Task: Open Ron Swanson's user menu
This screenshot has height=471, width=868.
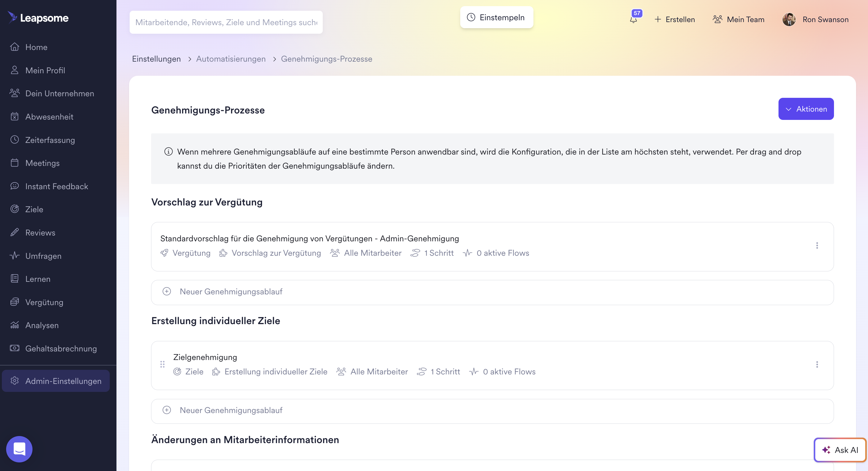Action: (x=815, y=19)
